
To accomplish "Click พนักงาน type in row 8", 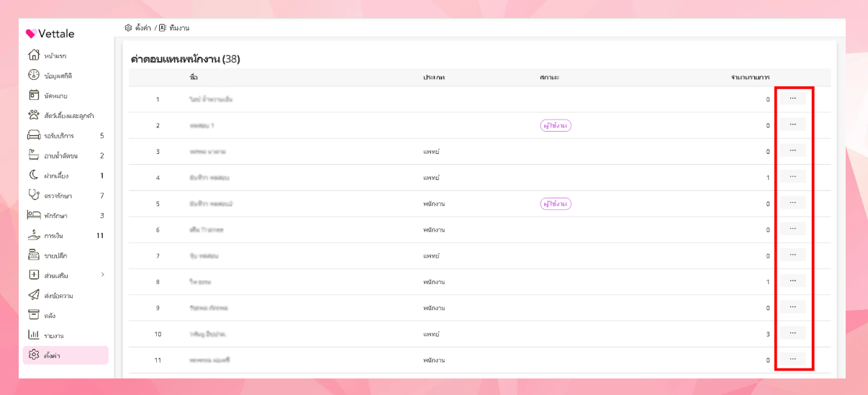I will [434, 282].
